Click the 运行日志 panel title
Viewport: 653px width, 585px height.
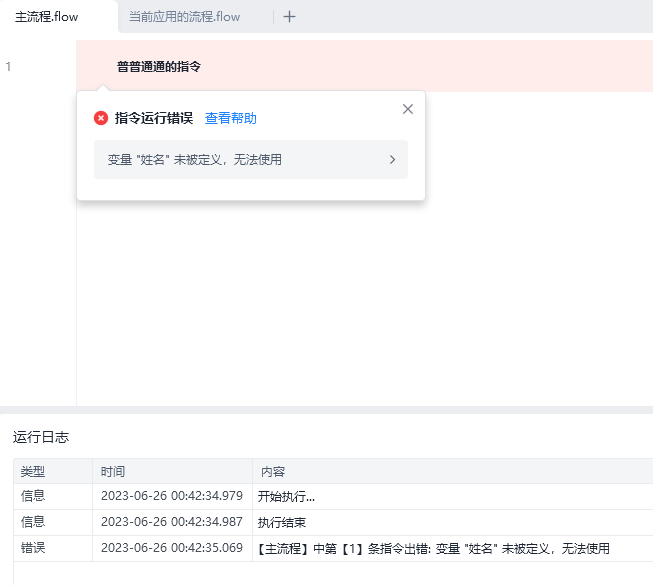pyautogui.click(x=41, y=437)
